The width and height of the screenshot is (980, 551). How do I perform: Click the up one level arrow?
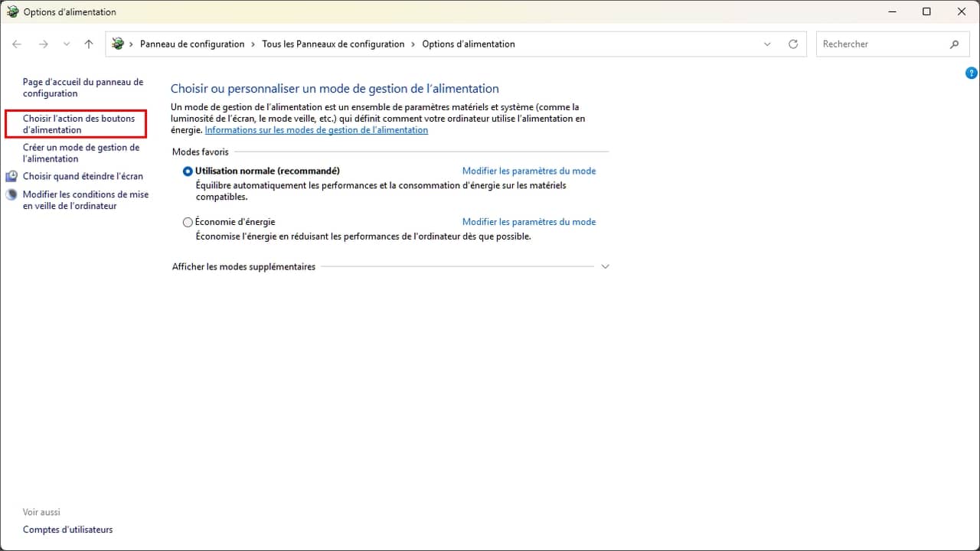coord(89,44)
